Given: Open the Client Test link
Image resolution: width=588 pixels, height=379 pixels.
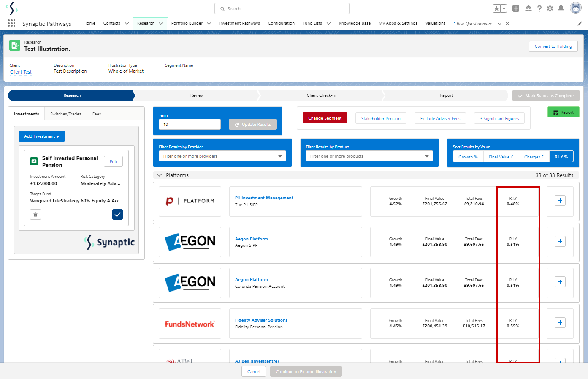Looking at the screenshot, I should tap(21, 72).
